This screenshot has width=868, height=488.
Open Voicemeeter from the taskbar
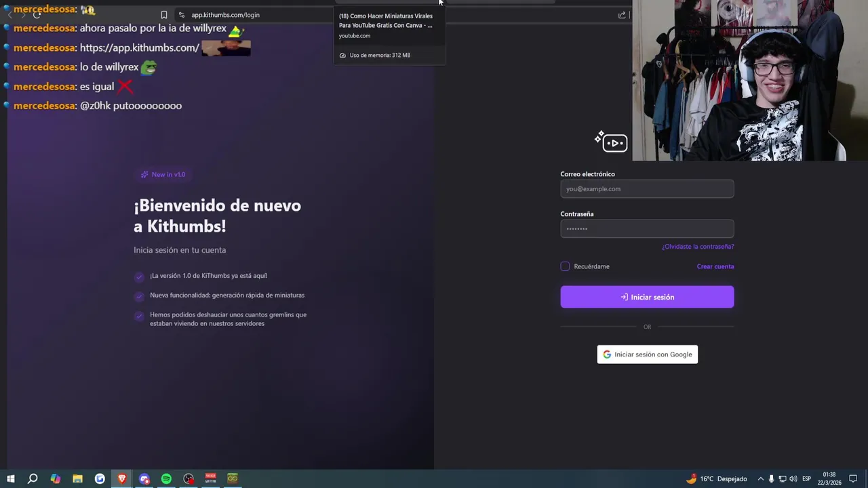click(211, 479)
